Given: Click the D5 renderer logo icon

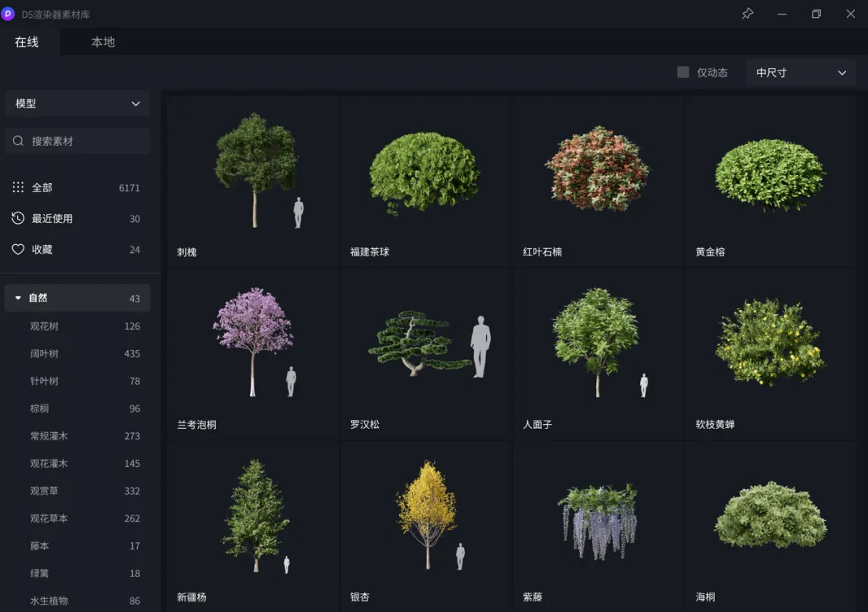Looking at the screenshot, I should pos(8,14).
